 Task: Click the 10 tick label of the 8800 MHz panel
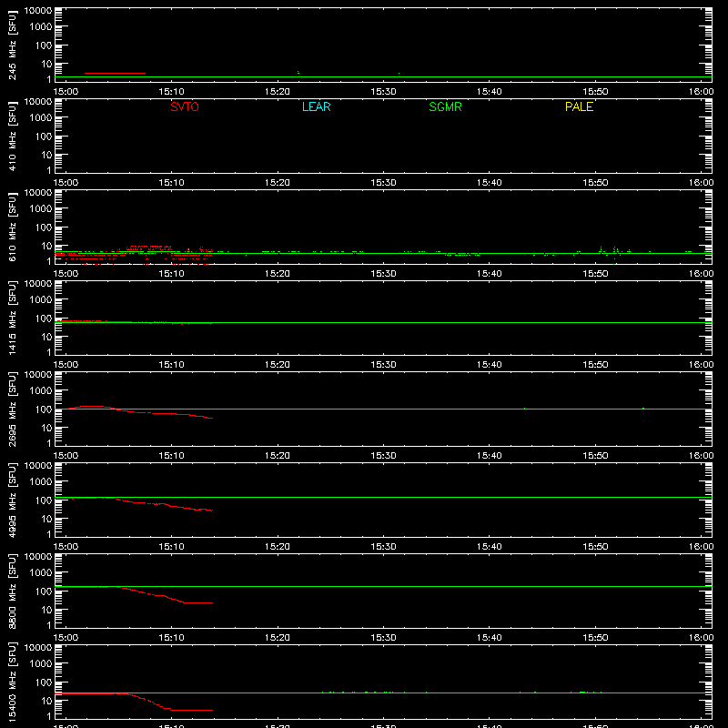click(x=46, y=610)
